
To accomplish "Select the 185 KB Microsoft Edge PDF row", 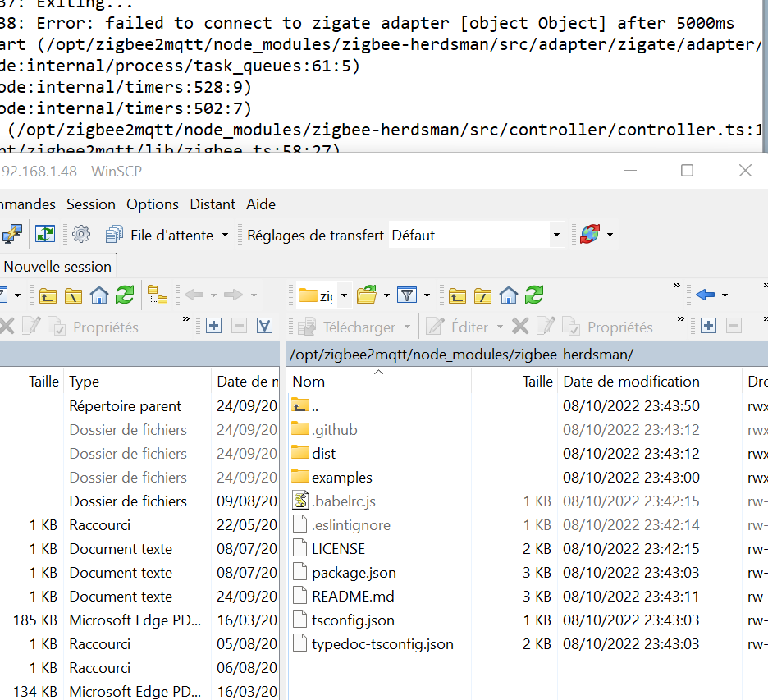I will [x=139, y=620].
